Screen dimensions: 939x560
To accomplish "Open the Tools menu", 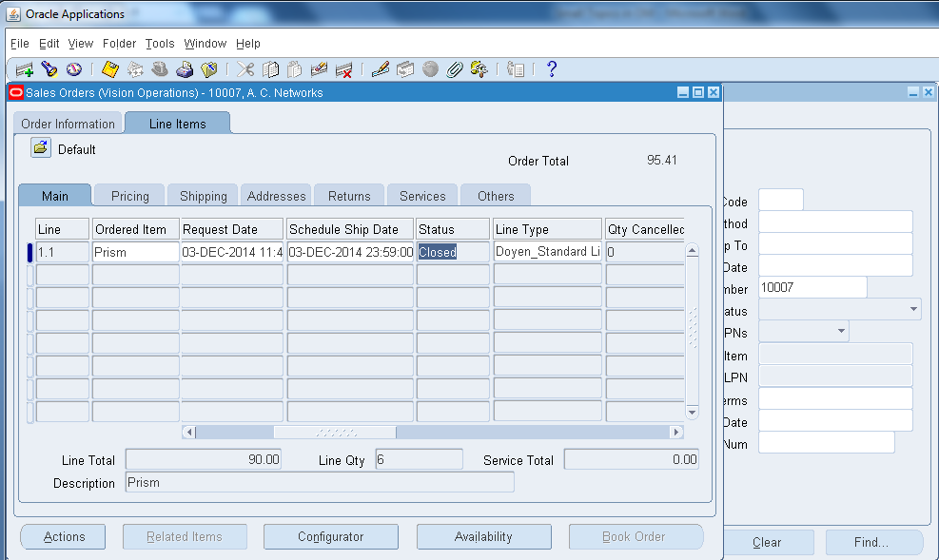I will [x=160, y=44].
